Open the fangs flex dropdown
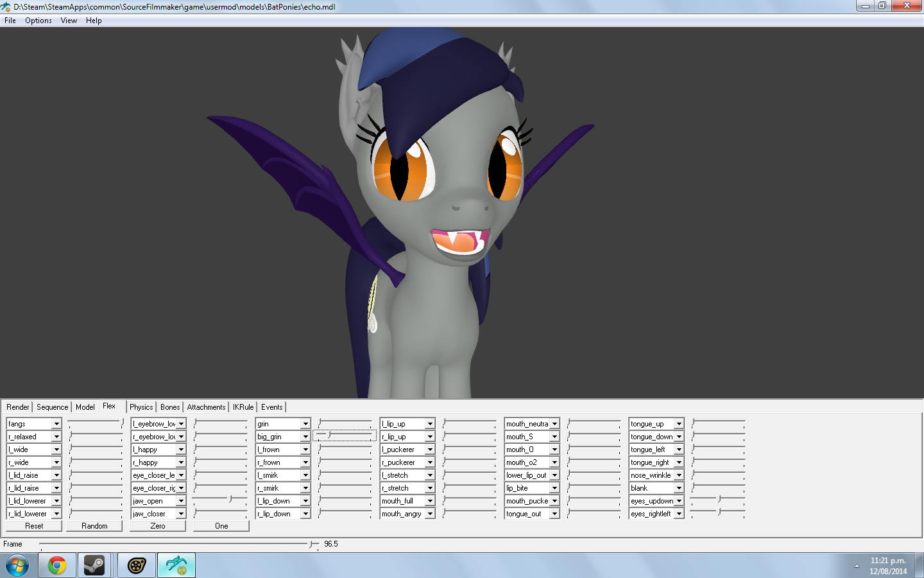Screen dimensions: 924x578 [56, 424]
